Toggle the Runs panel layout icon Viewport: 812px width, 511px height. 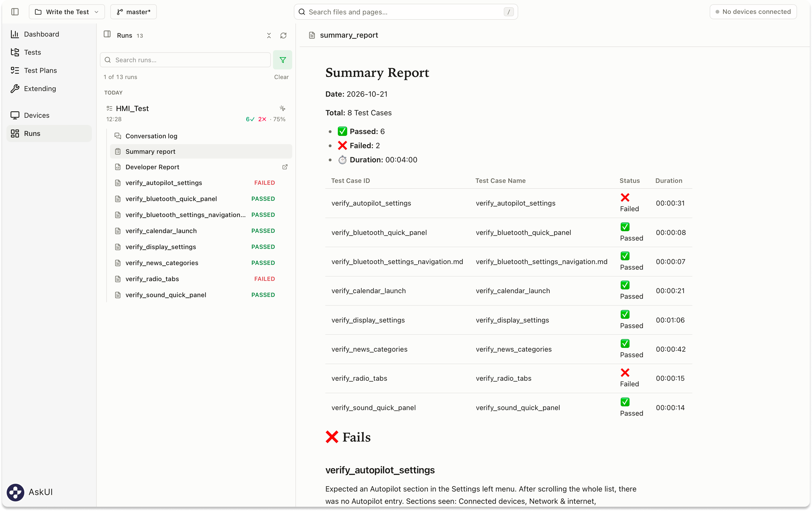click(107, 34)
